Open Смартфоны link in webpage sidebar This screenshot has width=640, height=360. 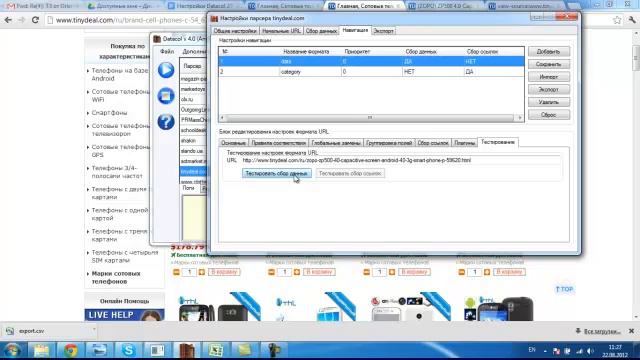[x=109, y=113]
